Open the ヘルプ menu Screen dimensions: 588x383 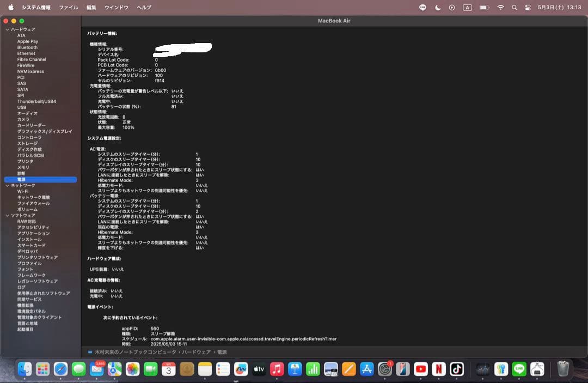click(144, 7)
